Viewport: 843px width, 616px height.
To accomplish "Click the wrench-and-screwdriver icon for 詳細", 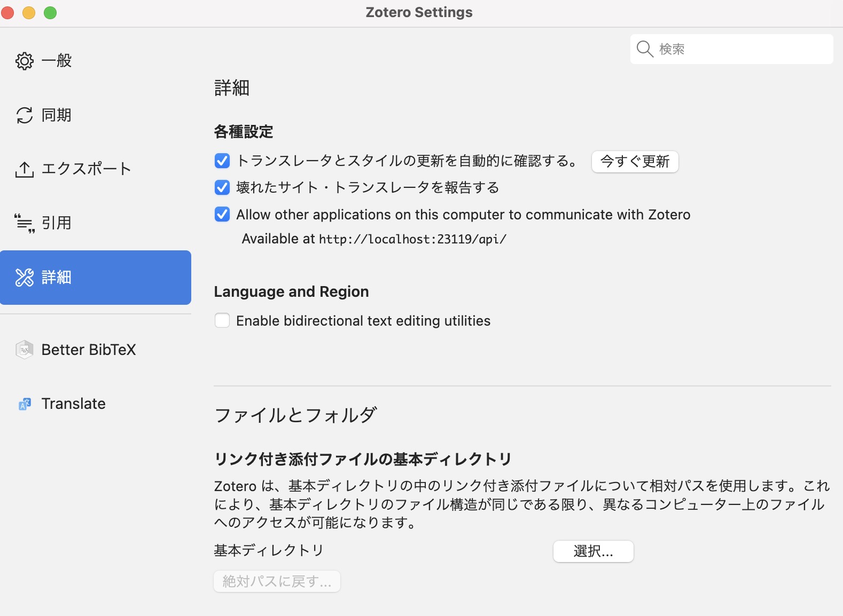I will click(x=25, y=278).
